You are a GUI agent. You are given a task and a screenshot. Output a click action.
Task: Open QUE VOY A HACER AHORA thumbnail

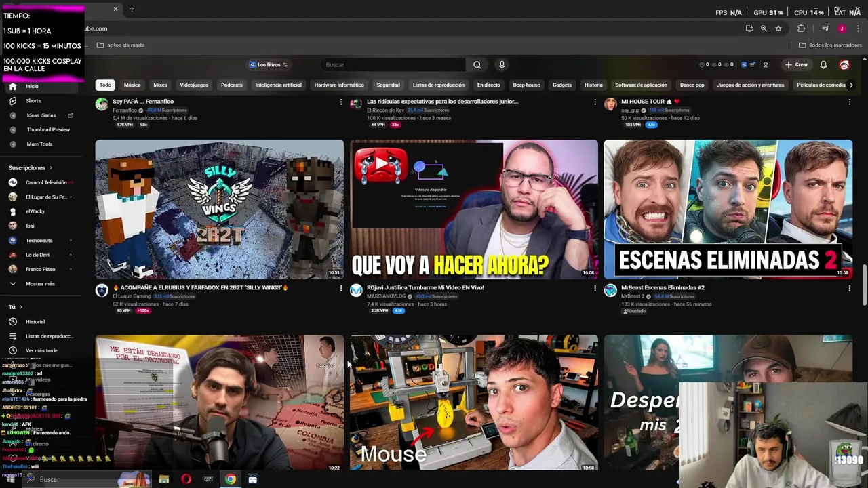point(474,209)
